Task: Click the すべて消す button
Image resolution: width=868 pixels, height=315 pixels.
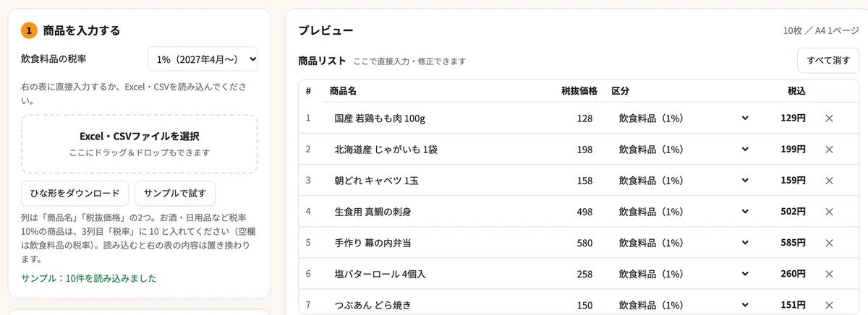Action: point(828,61)
